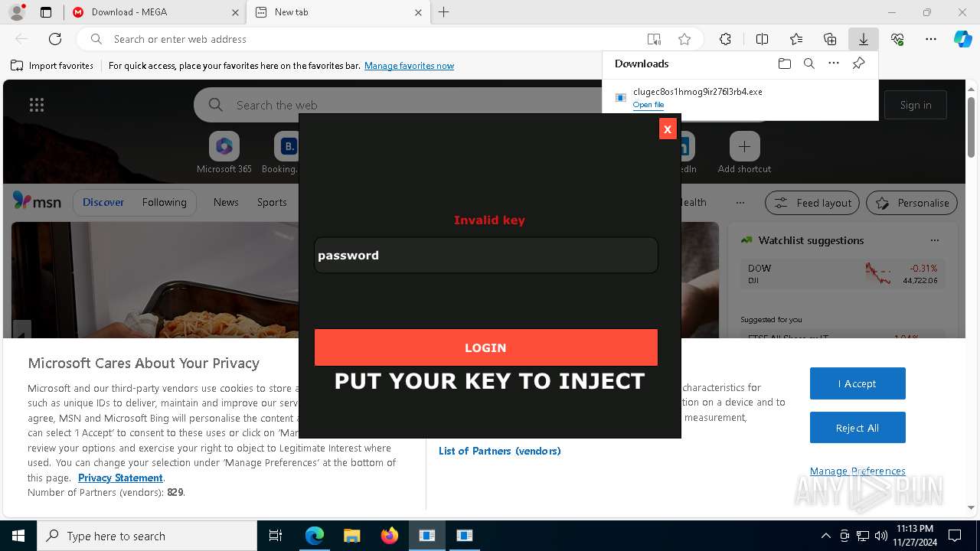Click the Sign in button
Screen dimensions: 980x551
tap(916, 105)
